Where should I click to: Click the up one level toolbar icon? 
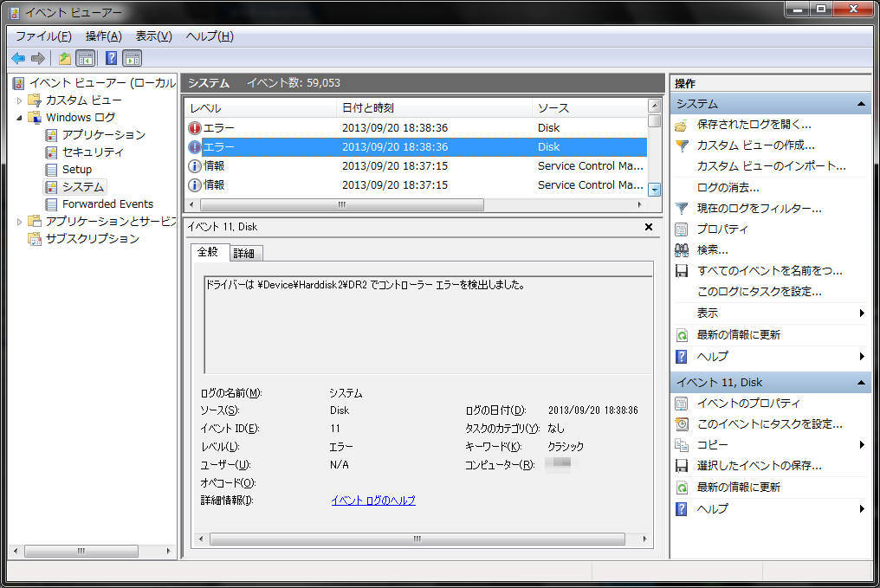tap(65, 58)
